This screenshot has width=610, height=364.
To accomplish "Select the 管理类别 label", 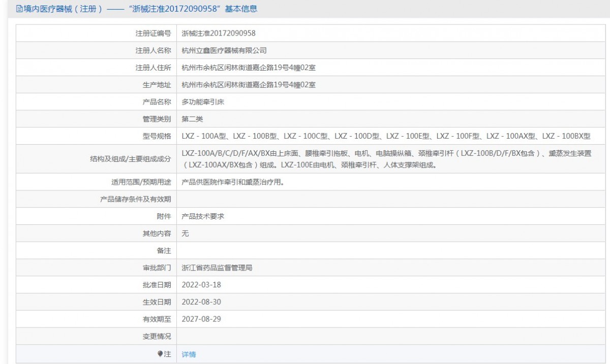I will pyautogui.click(x=157, y=119).
